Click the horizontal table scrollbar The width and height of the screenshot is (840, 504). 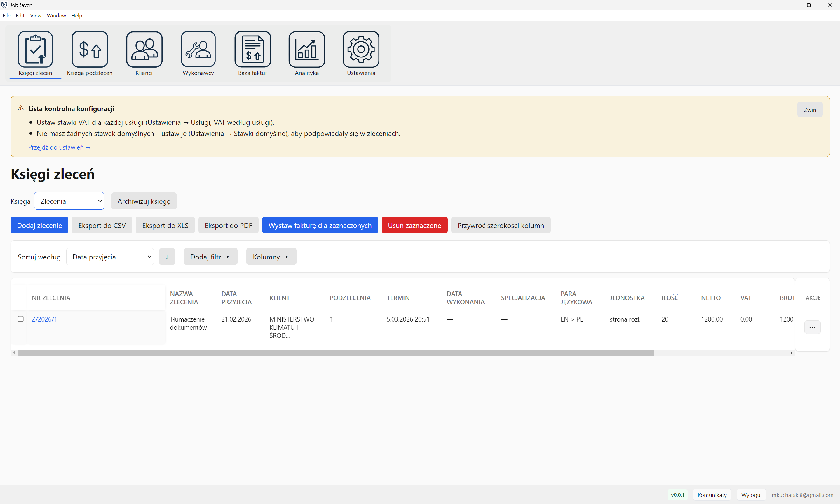[336, 353]
